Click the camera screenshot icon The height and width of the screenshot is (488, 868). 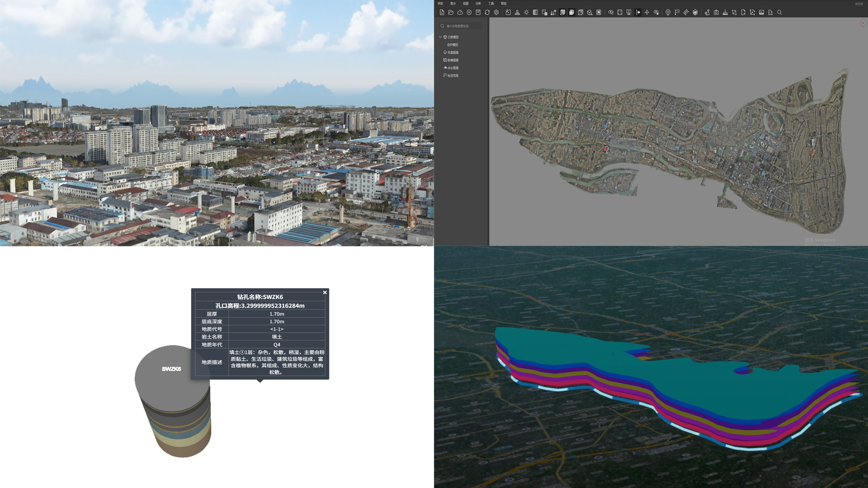pos(716,12)
